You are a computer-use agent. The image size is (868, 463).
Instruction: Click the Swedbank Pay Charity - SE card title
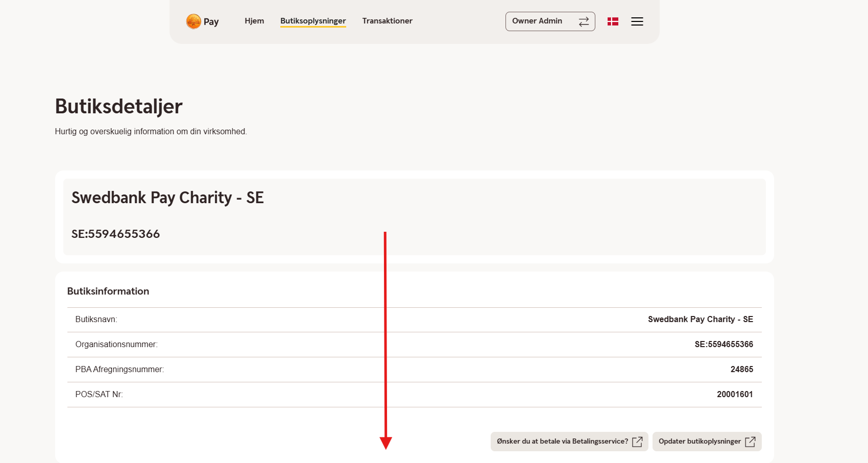pos(167,198)
